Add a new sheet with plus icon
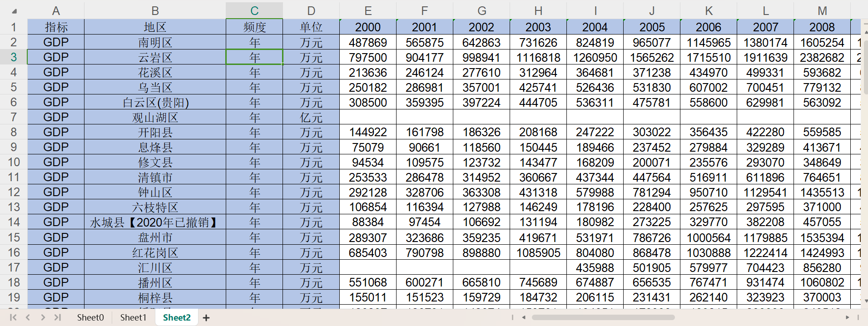868x326 pixels. click(x=206, y=318)
